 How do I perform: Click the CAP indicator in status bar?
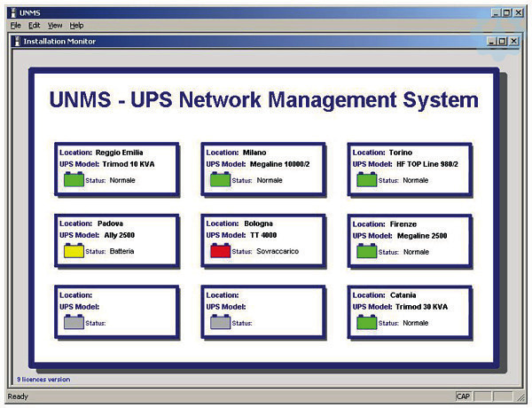coord(463,396)
